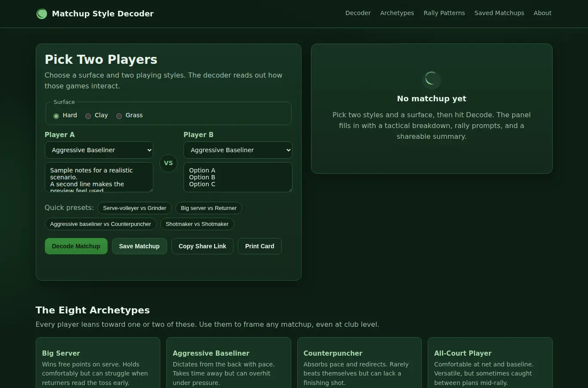Click the Print Card button
The image size is (588, 388).
pyautogui.click(x=259, y=246)
